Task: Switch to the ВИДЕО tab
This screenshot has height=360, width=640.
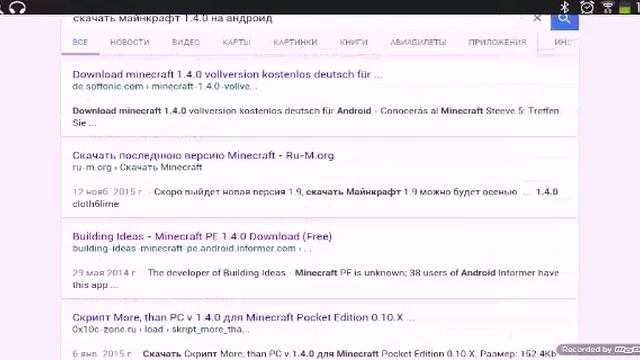Action: click(186, 42)
